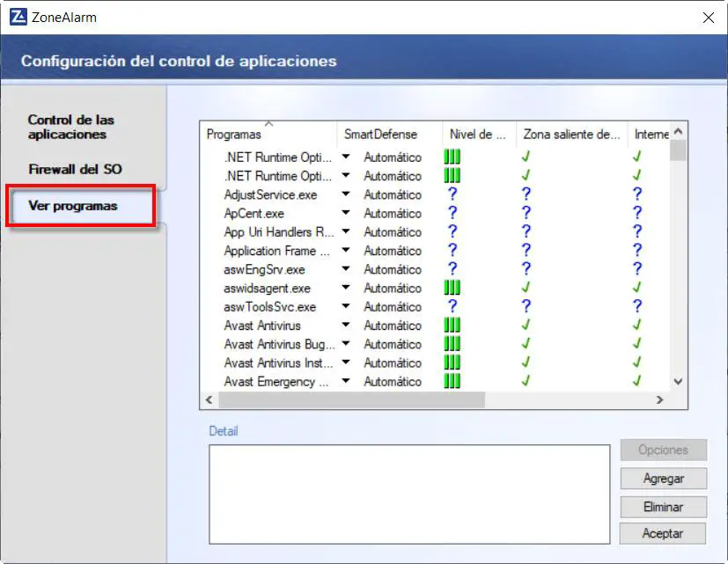Click trust level bars for first .NET Runtime row
This screenshot has height=564, width=728.
coord(452,157)
